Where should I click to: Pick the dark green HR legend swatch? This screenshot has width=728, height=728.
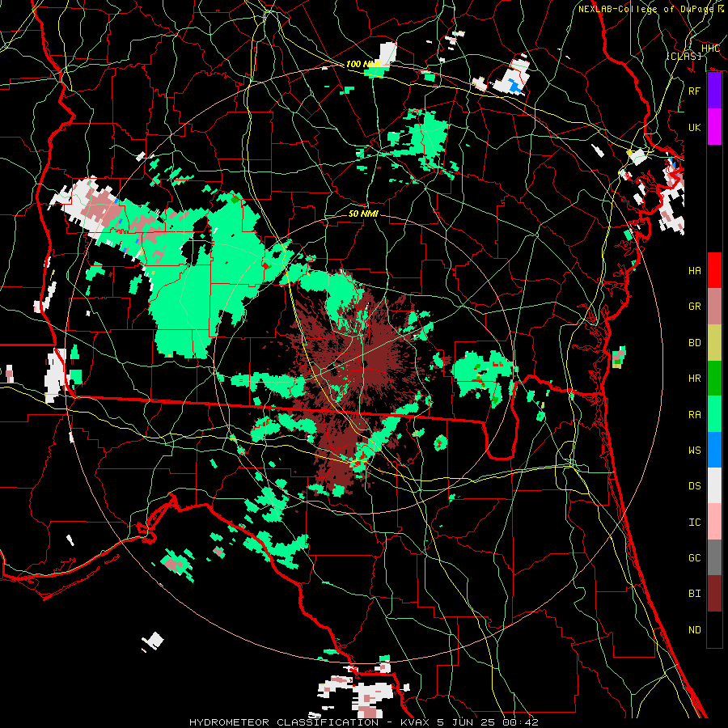click(x=714, y=379)
